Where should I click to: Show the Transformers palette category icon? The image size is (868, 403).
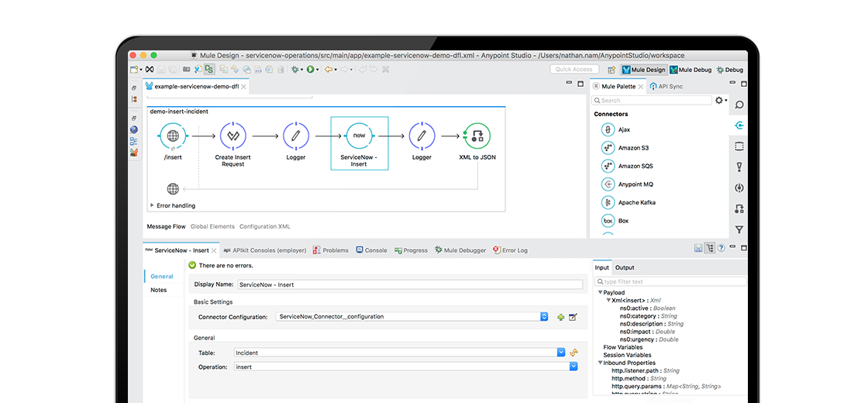(739, 208)
